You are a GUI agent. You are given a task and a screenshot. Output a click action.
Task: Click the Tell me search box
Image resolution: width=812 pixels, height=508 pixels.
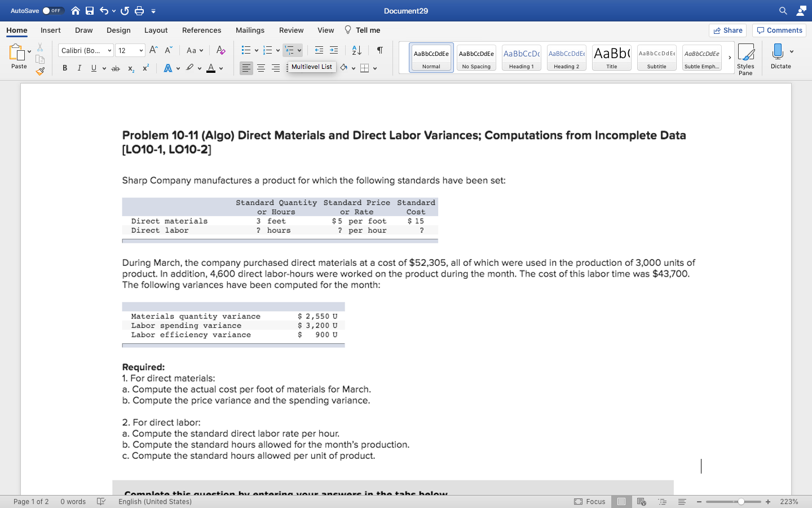coord(363,30)
